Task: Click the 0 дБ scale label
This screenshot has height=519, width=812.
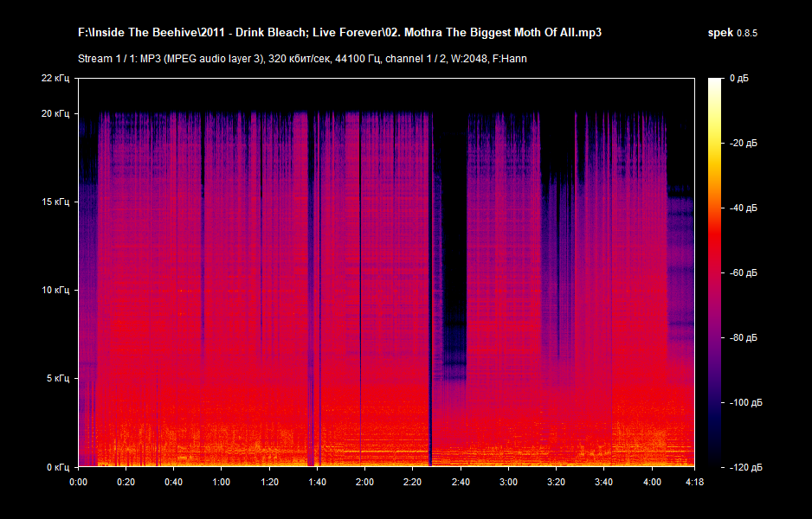Action: coord(738,79)
